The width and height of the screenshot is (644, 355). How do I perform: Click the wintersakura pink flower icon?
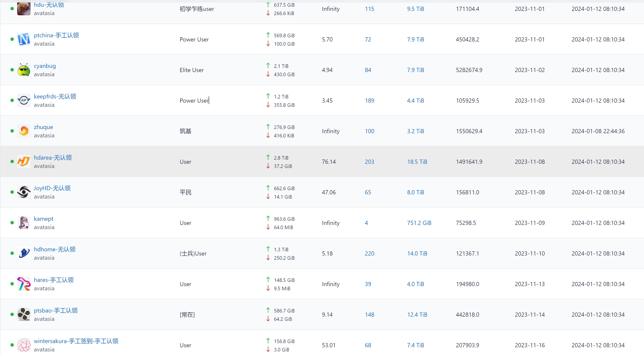tap(24, 345)
